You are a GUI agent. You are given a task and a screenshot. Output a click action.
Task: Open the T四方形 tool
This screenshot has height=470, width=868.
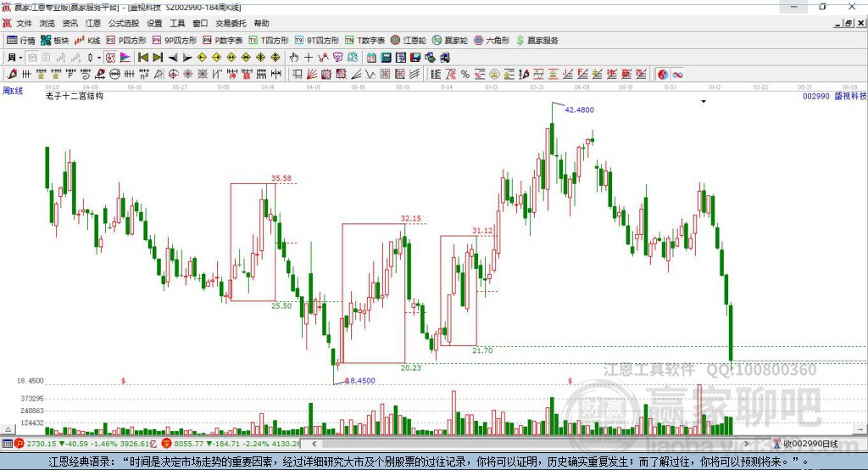tap(269, 41)
